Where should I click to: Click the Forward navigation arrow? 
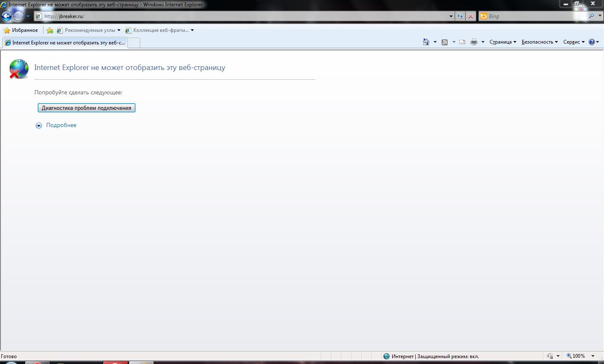point(18,16)
